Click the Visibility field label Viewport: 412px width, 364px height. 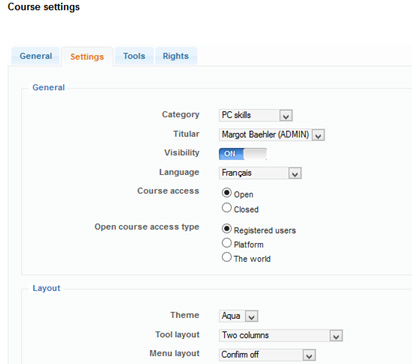182,153
